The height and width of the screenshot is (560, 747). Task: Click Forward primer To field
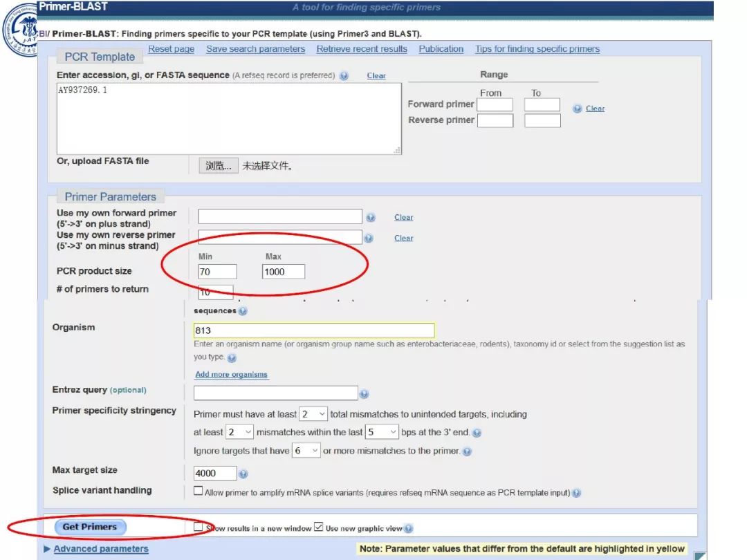point(542,105)
